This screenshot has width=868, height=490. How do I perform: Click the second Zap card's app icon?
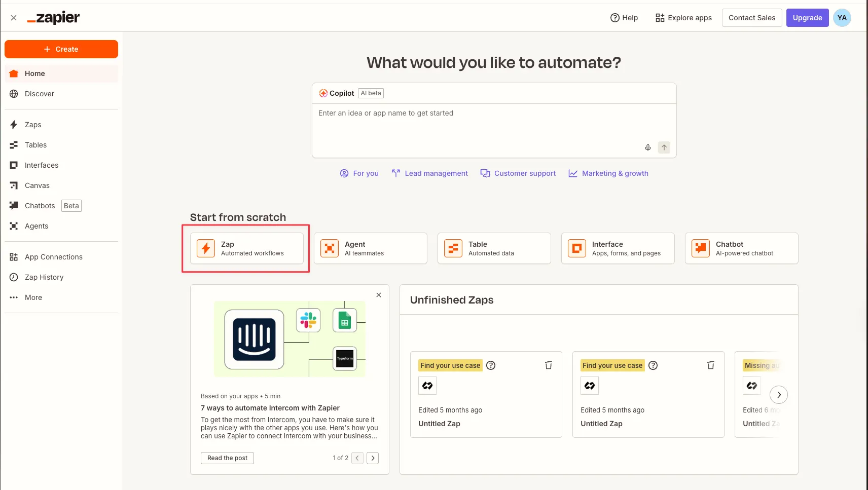[x=590, y=386]
